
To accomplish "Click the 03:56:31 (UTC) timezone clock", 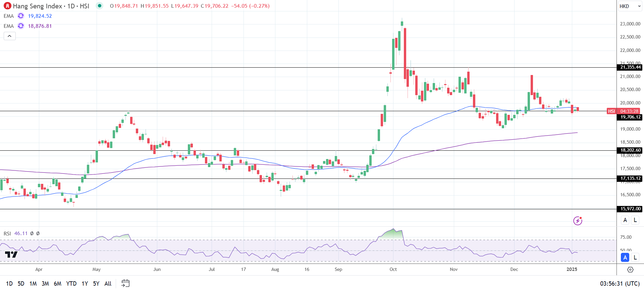I will click(x=620, y=284).
